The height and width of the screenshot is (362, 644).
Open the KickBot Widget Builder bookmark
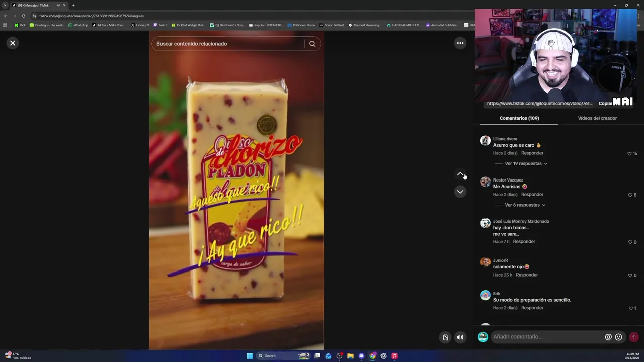(188, 25)
